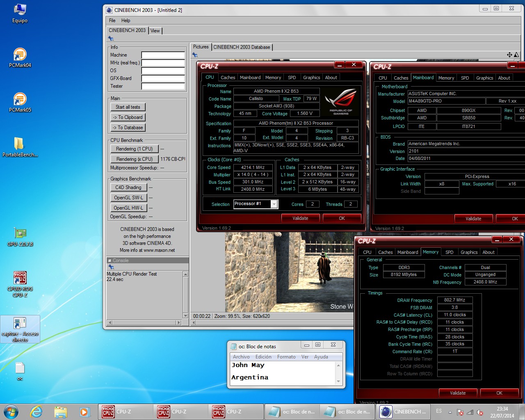Viewport: 525px width, 420px height.
Task: Open the Equipo desktop icon
Action: pos(20,13)
